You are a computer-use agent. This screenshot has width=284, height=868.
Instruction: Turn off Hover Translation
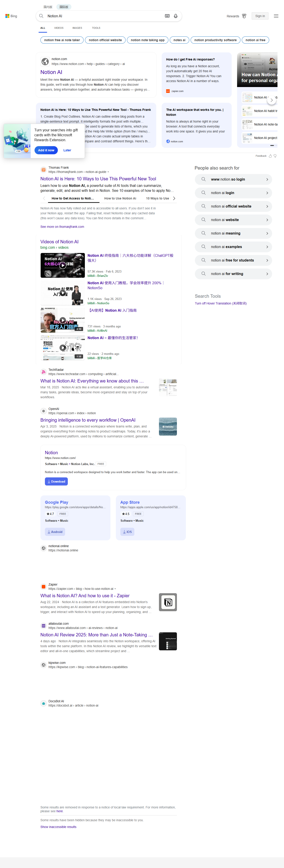(220, 303)
